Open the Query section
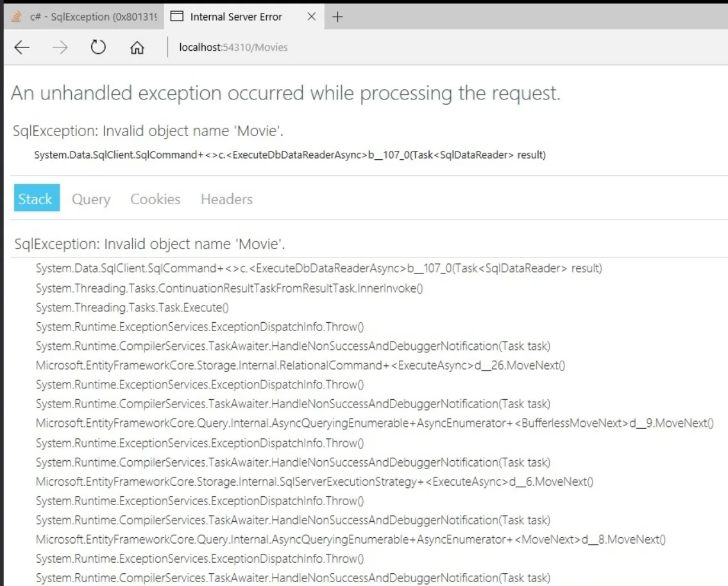This screenshot has width=728, height=586. click(x=91, y=199)
